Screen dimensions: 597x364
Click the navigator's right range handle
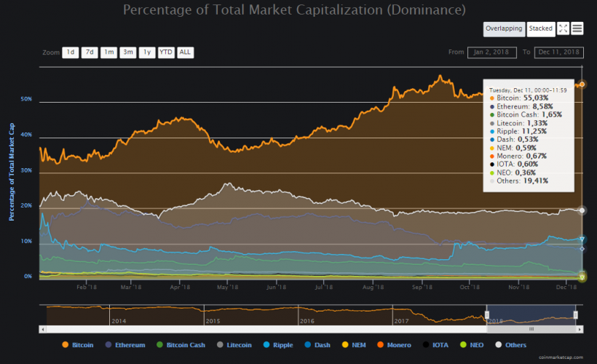coord(575,314)
